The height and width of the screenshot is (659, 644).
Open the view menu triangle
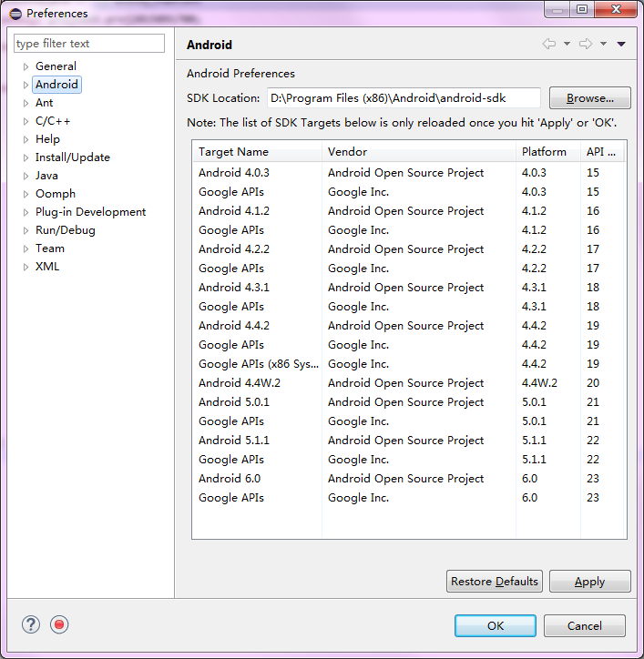pyautogui.click(x=621, y=44)
